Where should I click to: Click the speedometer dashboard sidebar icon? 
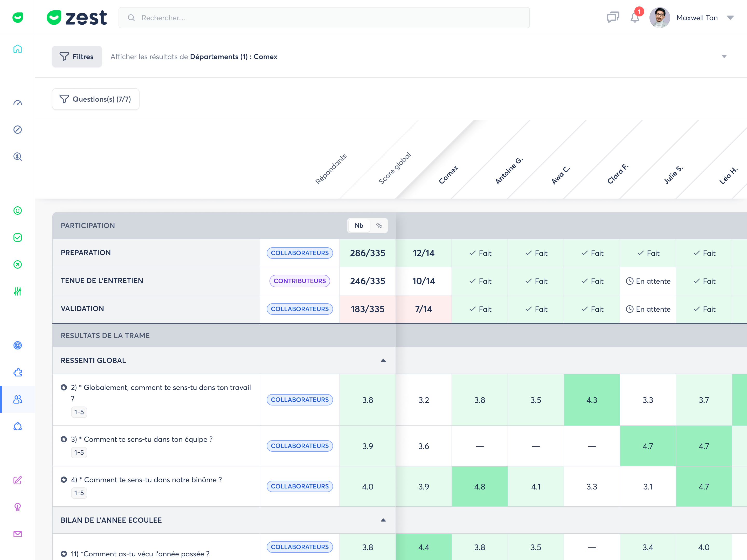(18, 103)
